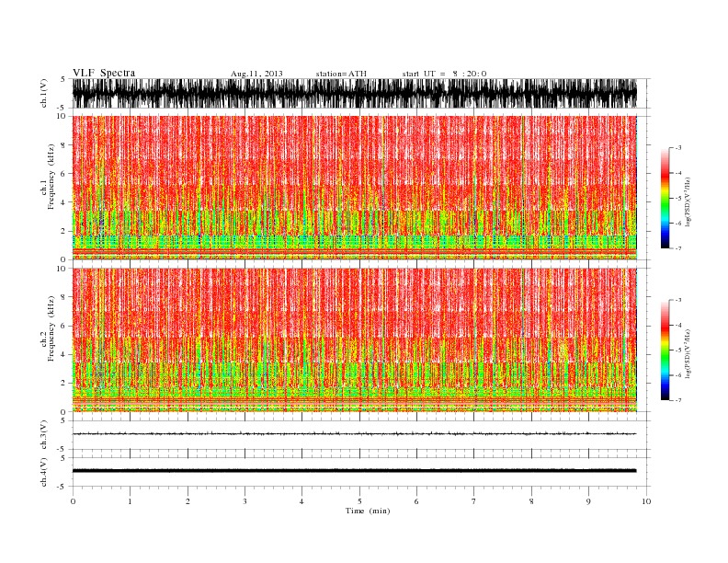Click time axis tick label "1"

[130, 501]
